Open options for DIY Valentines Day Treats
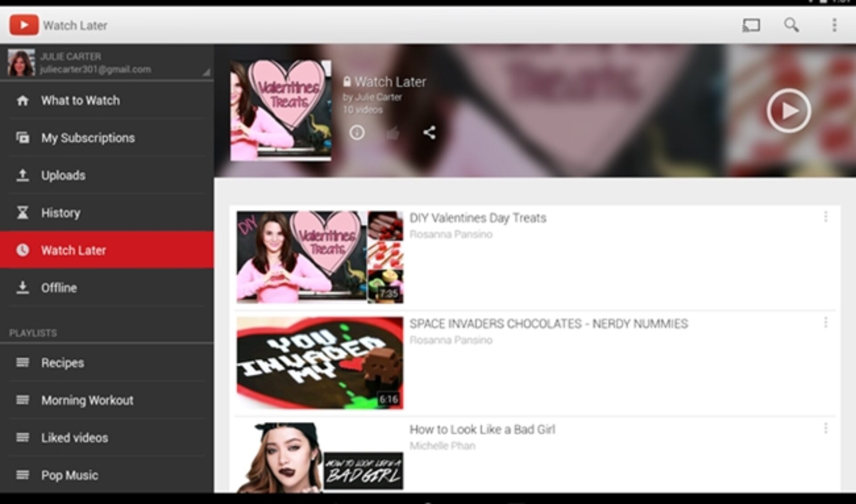The height and width of the screenshot is (504, 856). (826, 217)
